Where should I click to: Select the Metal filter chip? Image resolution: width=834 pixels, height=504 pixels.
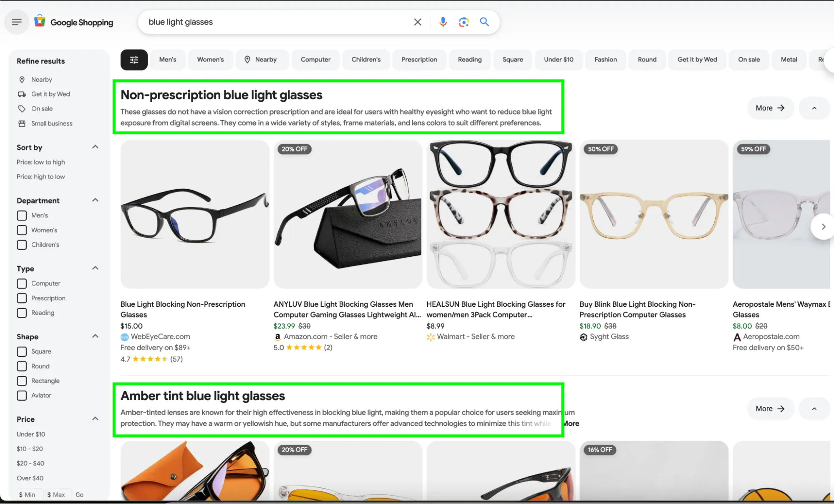789,60
